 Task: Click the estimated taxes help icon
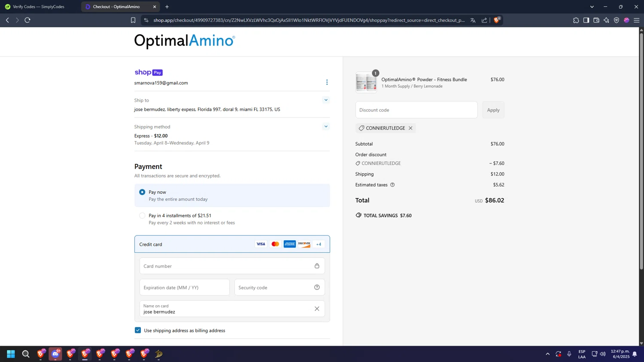[x=392, y=185]
